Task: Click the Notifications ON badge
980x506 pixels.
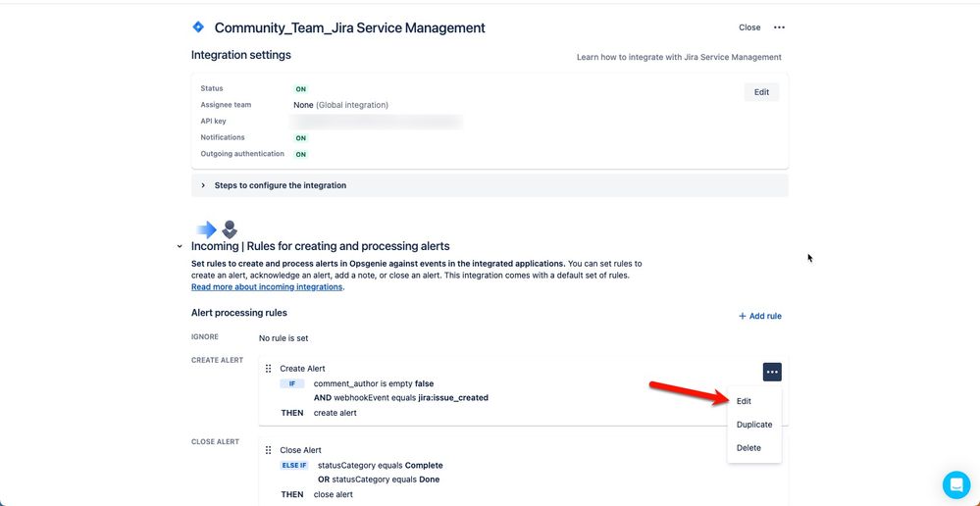Action: tap(300, 138)
